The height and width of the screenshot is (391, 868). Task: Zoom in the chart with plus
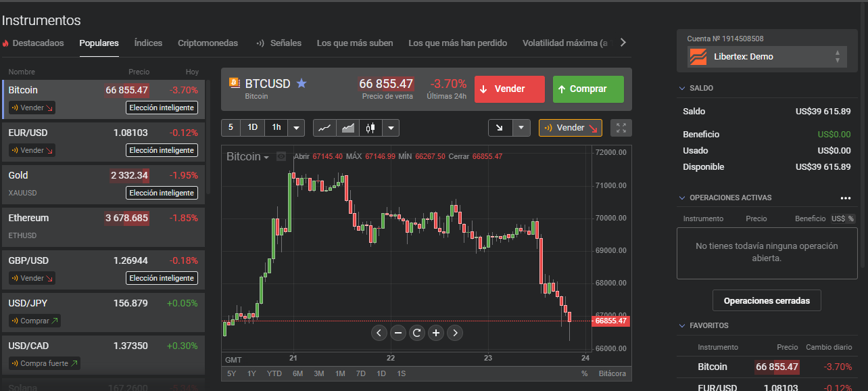(x=436, y=332)
